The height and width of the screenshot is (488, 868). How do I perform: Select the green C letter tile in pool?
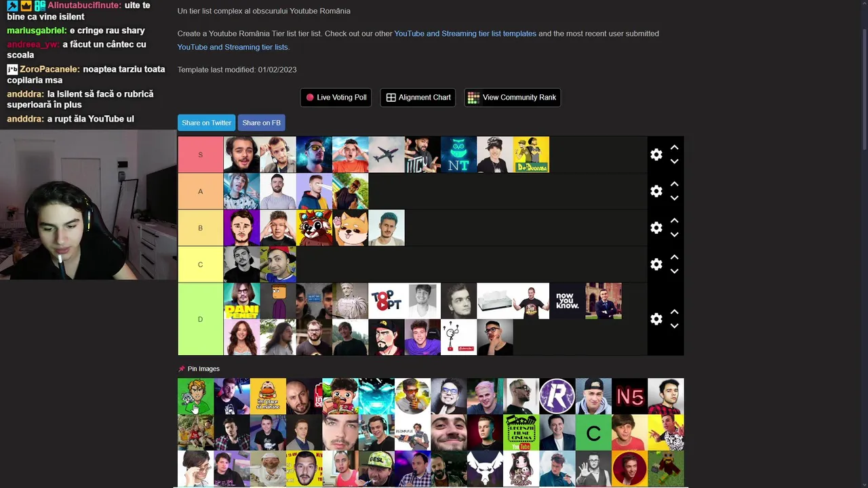(x=593, y=432)
